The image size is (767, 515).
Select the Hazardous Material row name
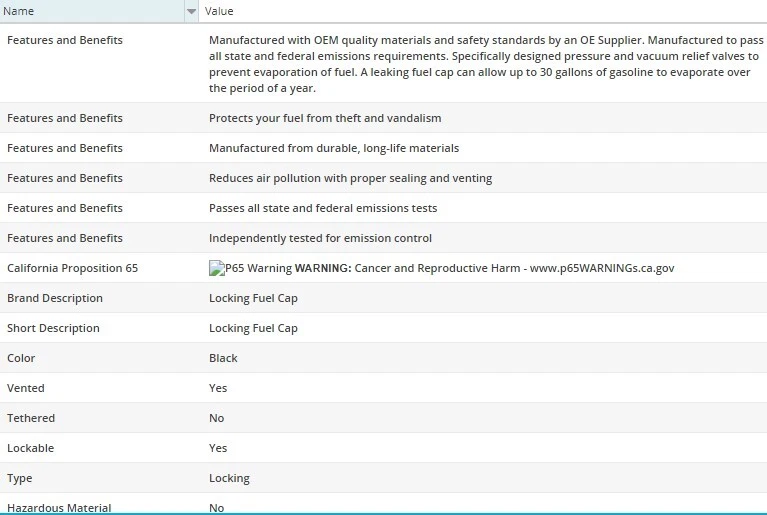click(x=59, y=507)
